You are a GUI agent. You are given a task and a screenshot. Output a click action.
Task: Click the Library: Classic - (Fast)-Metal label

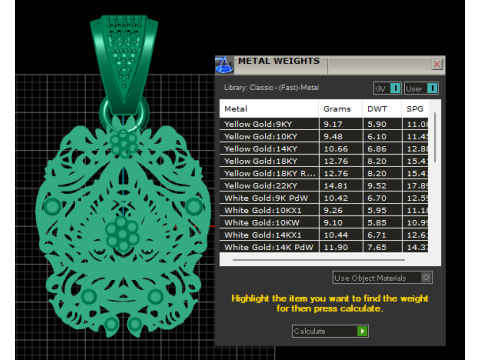pos(271,88)
